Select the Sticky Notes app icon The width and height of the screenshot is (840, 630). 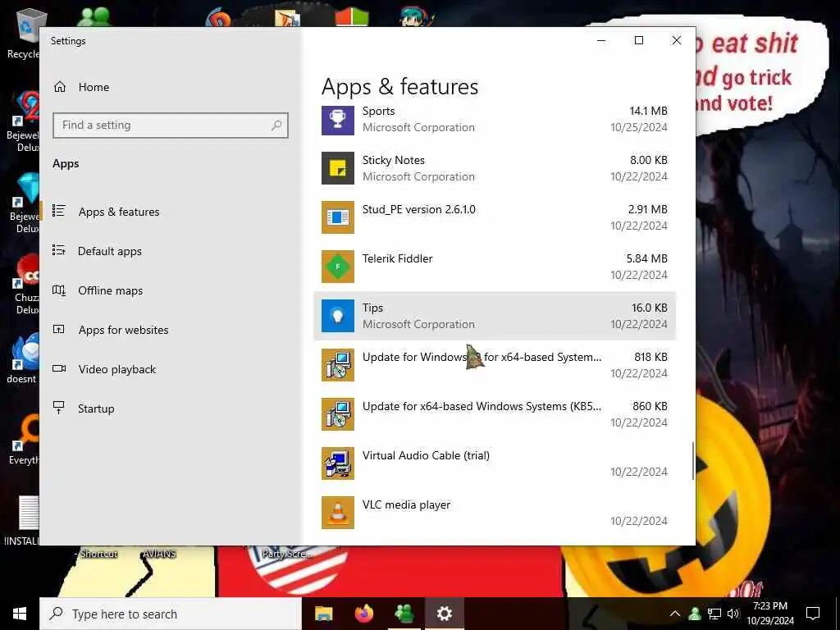[x=337, y=168]
